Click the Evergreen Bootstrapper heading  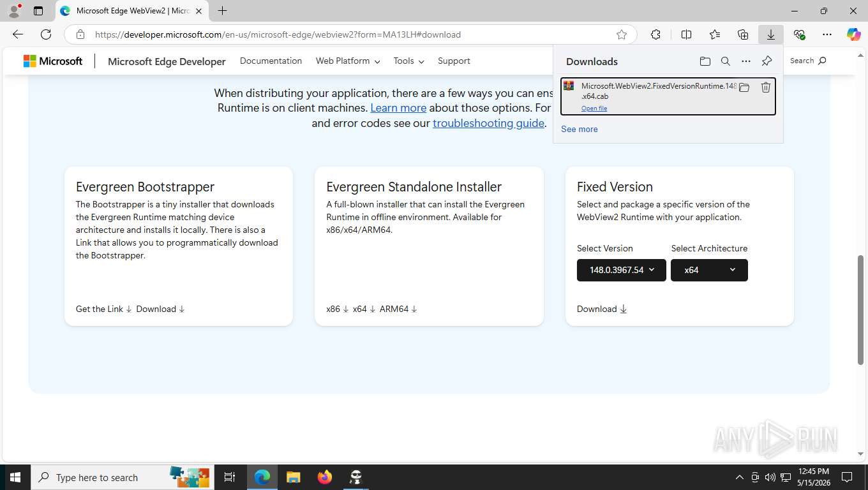pyautogui.click(x=145, y=187)
